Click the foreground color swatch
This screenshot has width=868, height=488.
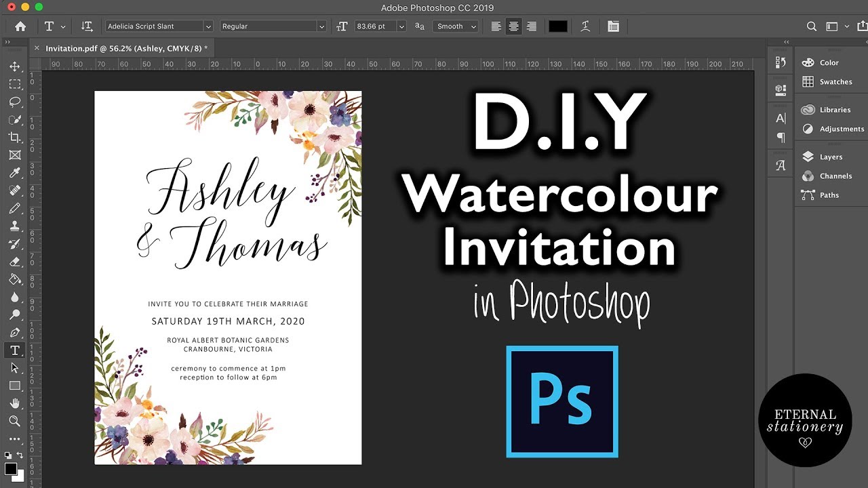(x=11, y=468)
